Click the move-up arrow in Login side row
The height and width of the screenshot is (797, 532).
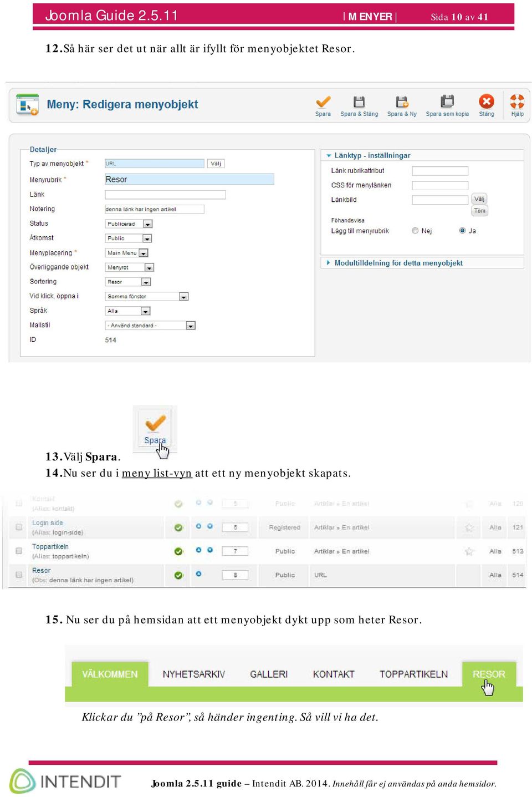tap(198, 526)
